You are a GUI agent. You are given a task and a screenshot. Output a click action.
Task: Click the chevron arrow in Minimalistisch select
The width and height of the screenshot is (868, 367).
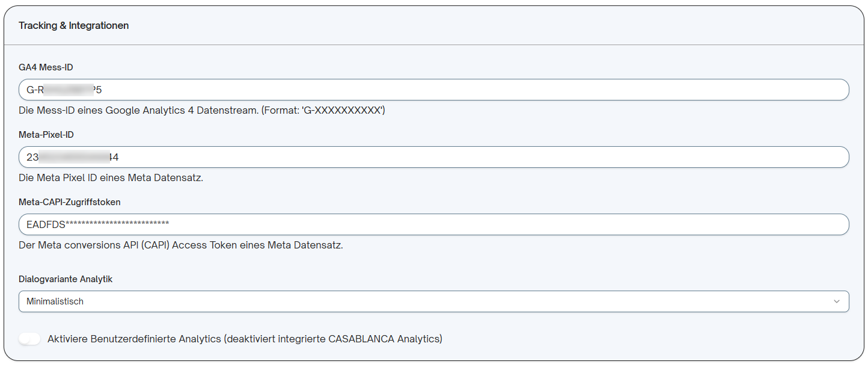coord(837,301)
